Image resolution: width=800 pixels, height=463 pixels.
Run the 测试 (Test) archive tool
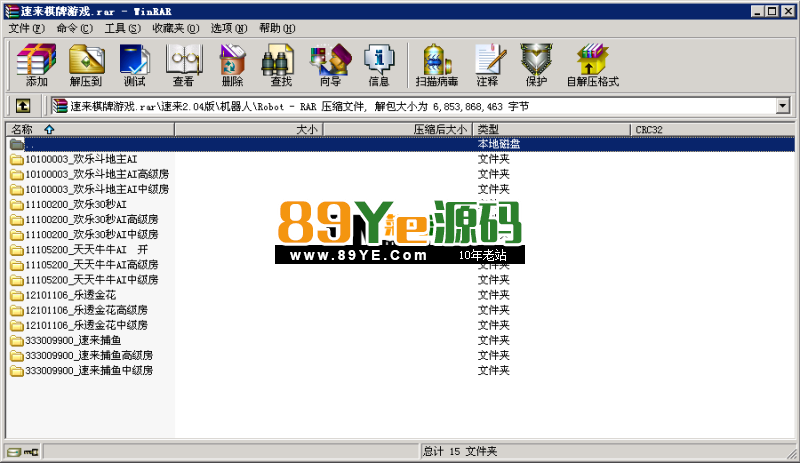[135, 65]
